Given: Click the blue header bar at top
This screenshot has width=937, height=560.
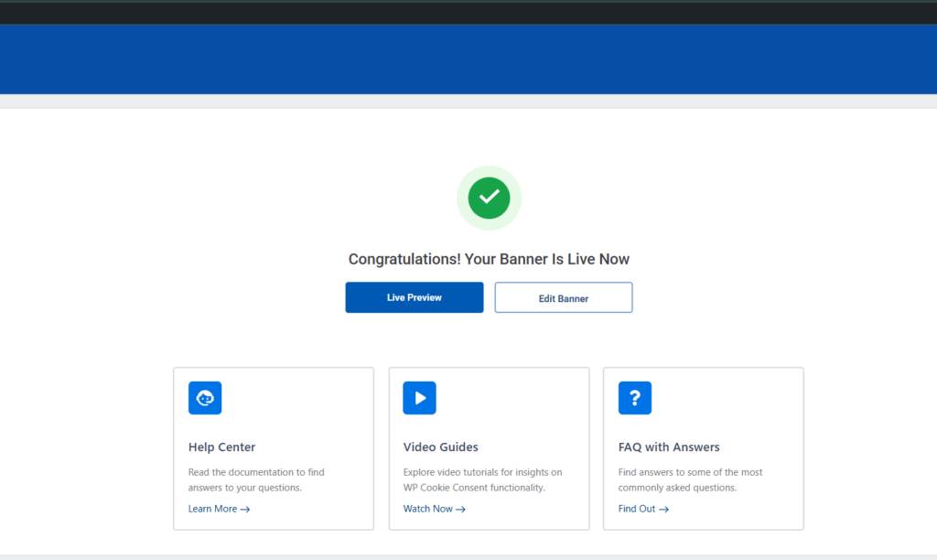Looking at the screenshot, I should coord(468,59).
